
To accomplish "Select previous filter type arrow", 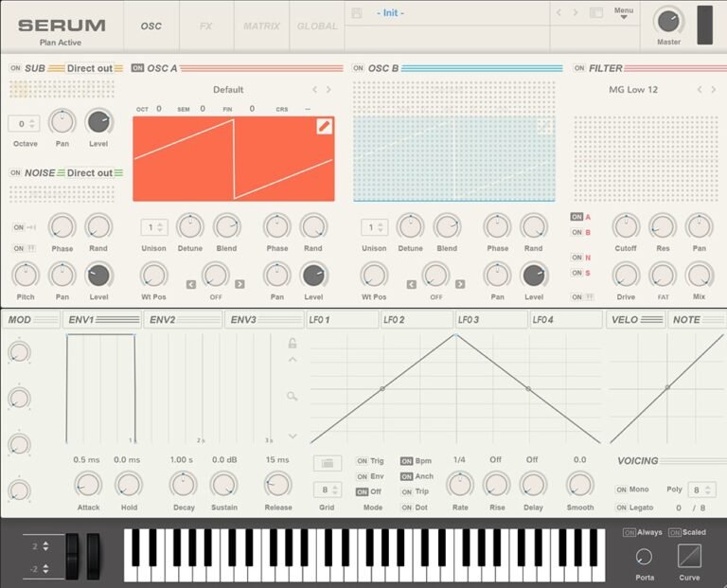I will coord(700,90).
